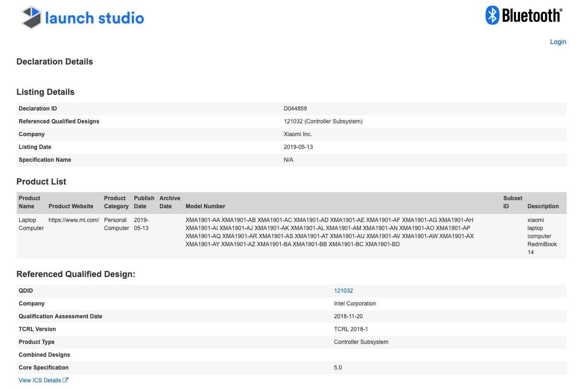Click the Model Number column header
This screenshot has width=588, height=389.
tap(205, 206)
